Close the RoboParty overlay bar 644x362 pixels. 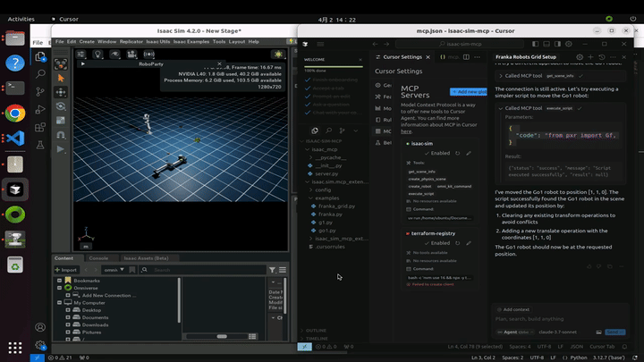(219, 64)
